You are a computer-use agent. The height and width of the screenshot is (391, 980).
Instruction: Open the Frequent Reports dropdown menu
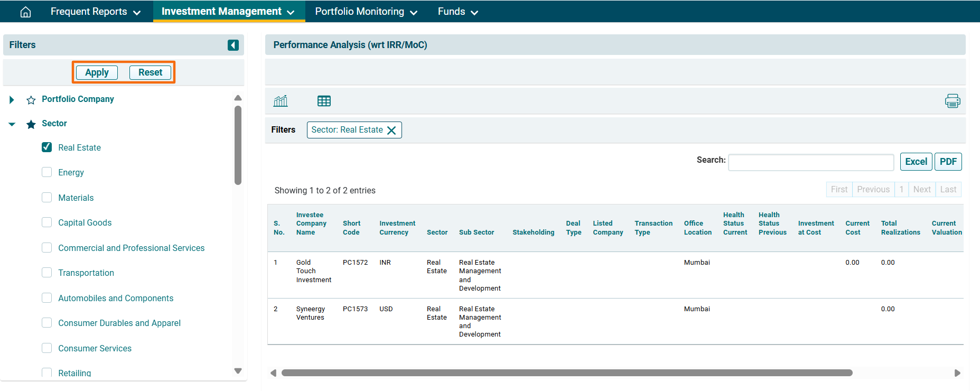point(95,12)
